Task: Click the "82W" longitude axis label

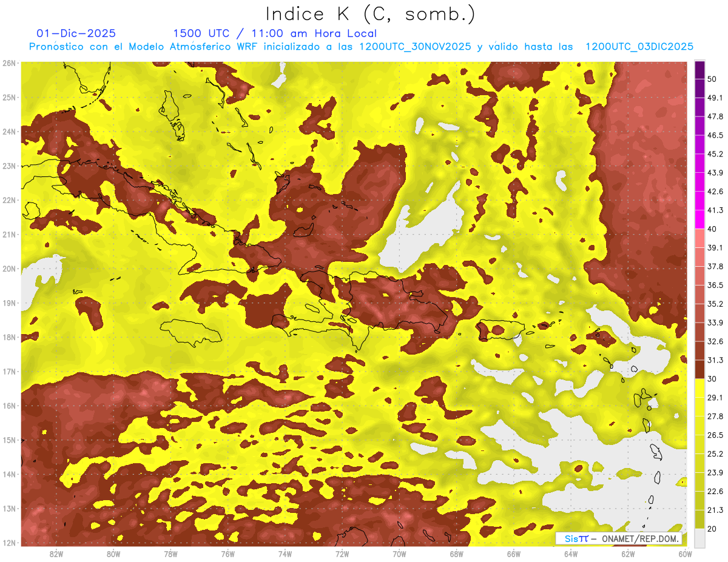Action: [x=56, y=554]
